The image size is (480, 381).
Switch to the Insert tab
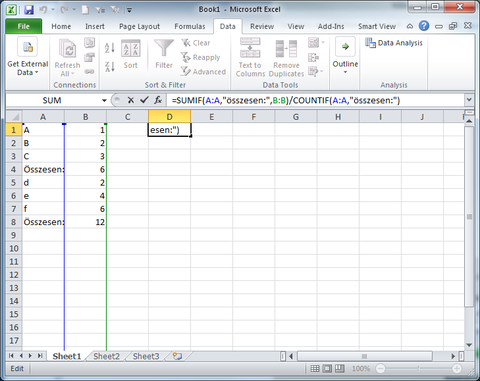click(x=95, y=26)
